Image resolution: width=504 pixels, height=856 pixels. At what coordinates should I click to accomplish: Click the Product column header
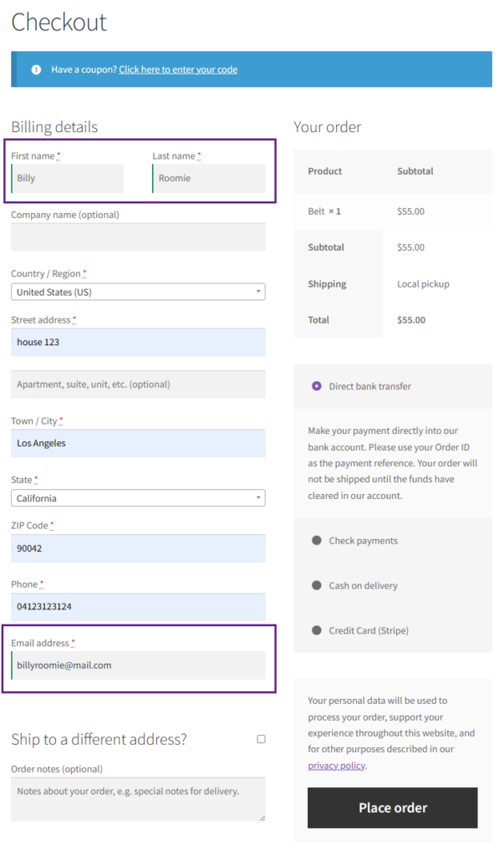(x=325, y=171)
